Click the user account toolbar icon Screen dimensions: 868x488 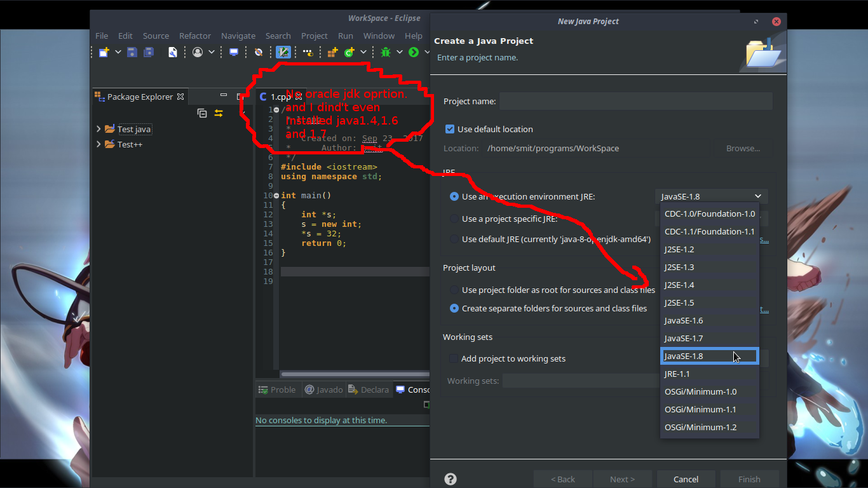198,52
